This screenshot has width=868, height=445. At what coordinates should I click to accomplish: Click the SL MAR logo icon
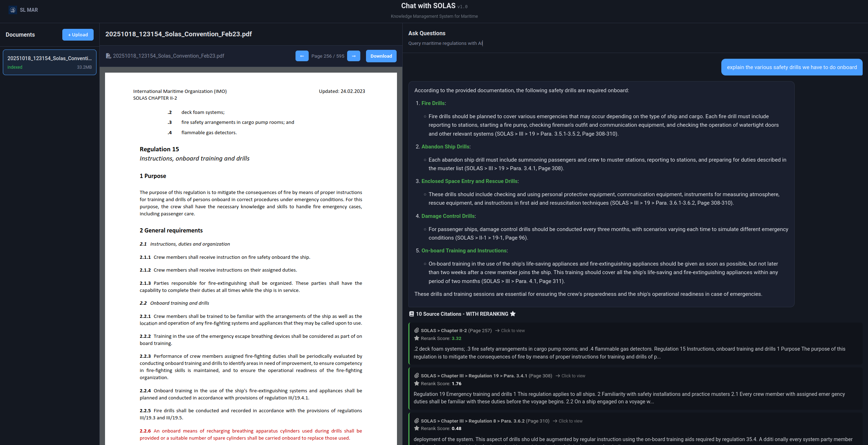click(x=12, y=10)
